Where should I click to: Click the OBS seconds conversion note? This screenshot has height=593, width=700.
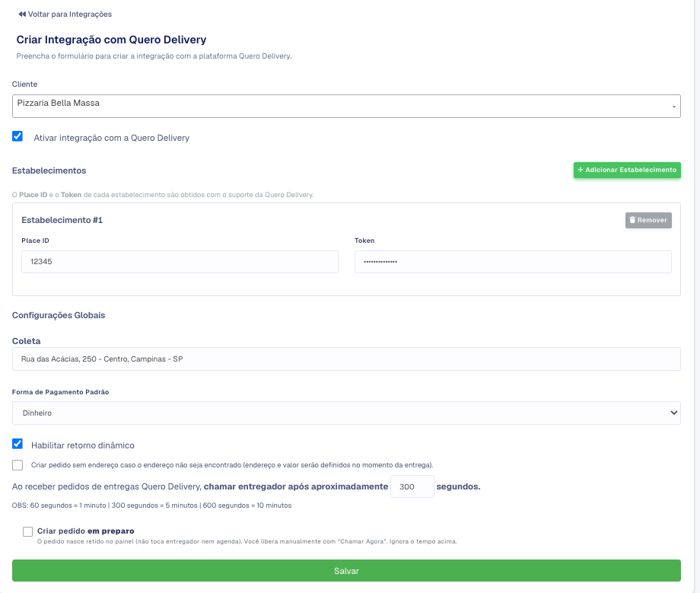[x=151, y=505]
